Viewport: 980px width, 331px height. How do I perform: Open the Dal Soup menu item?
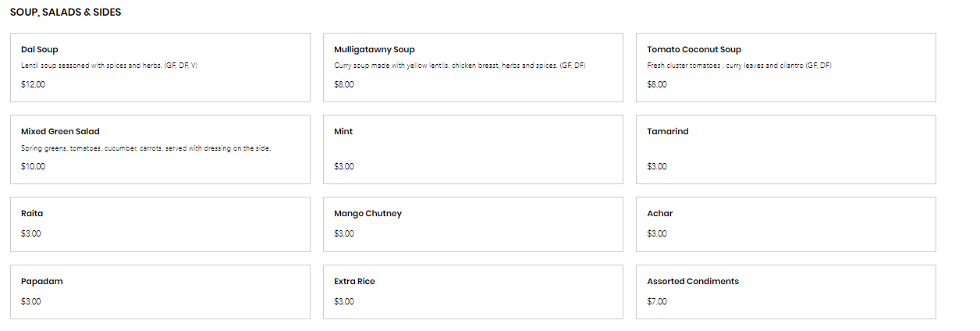coord(40,49)
